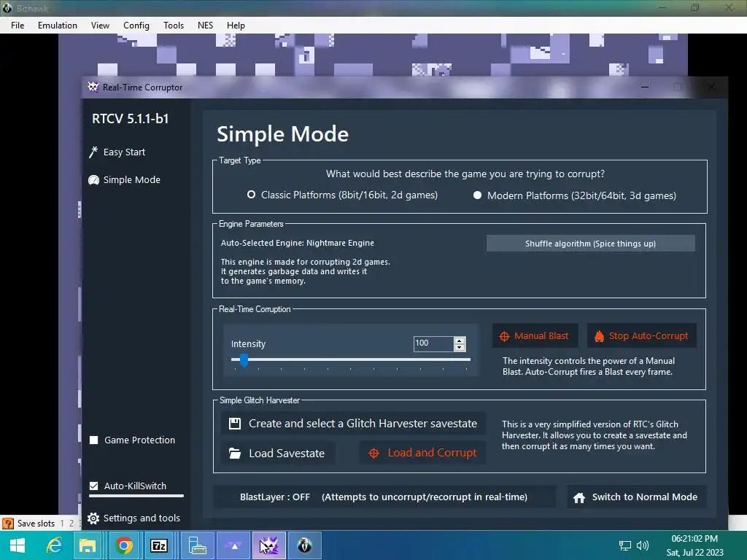Screen dimensions: 747x560
Task: Click Load and Corrupt button
Action: (x=422, y=453)
